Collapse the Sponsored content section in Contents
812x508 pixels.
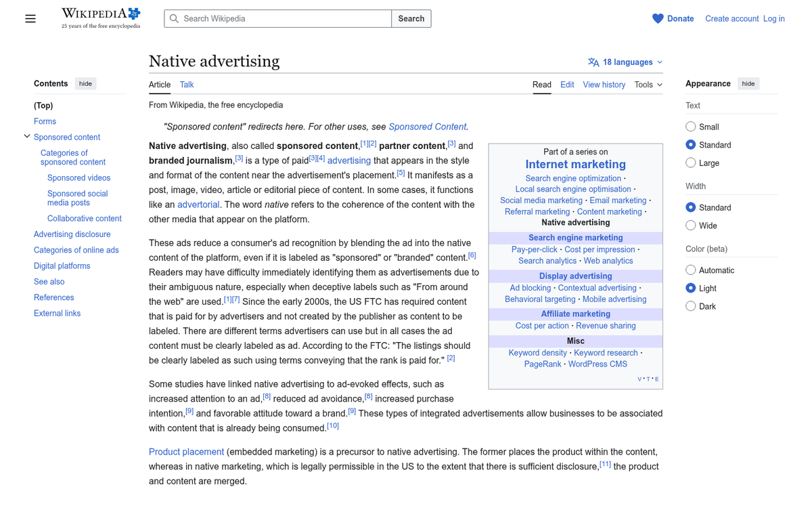pyautogui.click(x=27, y=136)
